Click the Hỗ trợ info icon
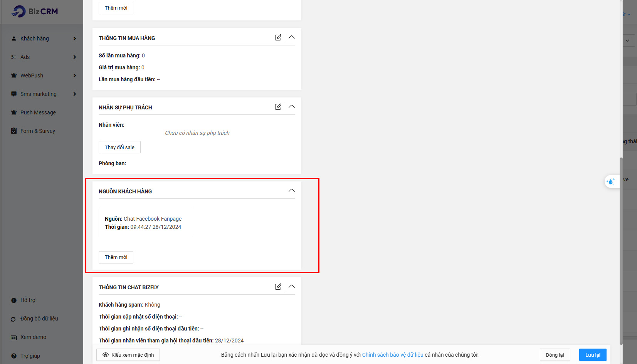 tap(14, 300)
